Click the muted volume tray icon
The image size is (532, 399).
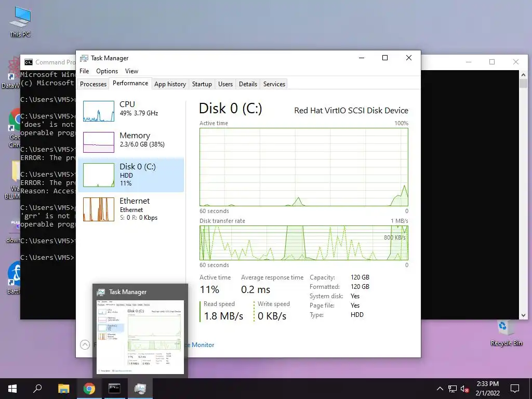click(465, 389)
